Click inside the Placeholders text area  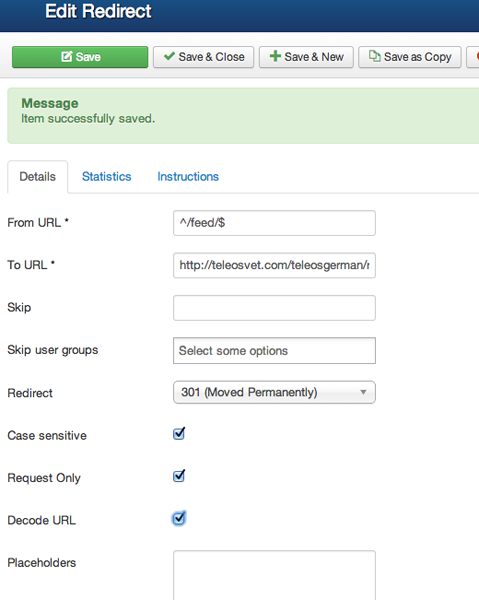pyautogui.click(x=274, y=575)
